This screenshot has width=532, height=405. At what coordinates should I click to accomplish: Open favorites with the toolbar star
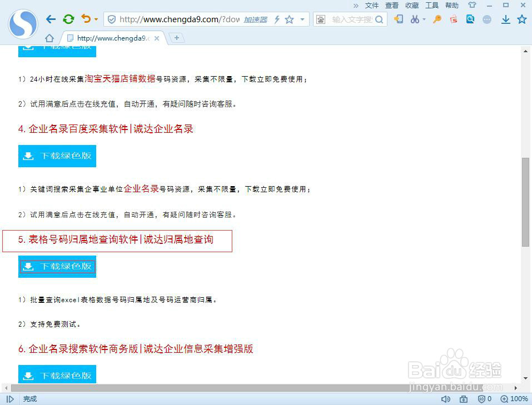[x=522, y=19]
